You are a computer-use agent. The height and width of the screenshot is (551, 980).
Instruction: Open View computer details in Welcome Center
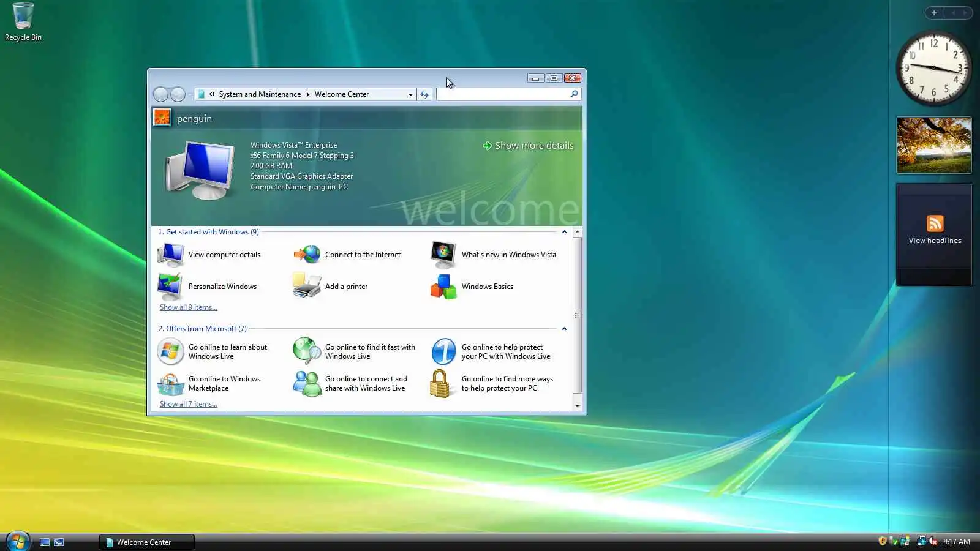pyautogui.click(x=209, y=255)
